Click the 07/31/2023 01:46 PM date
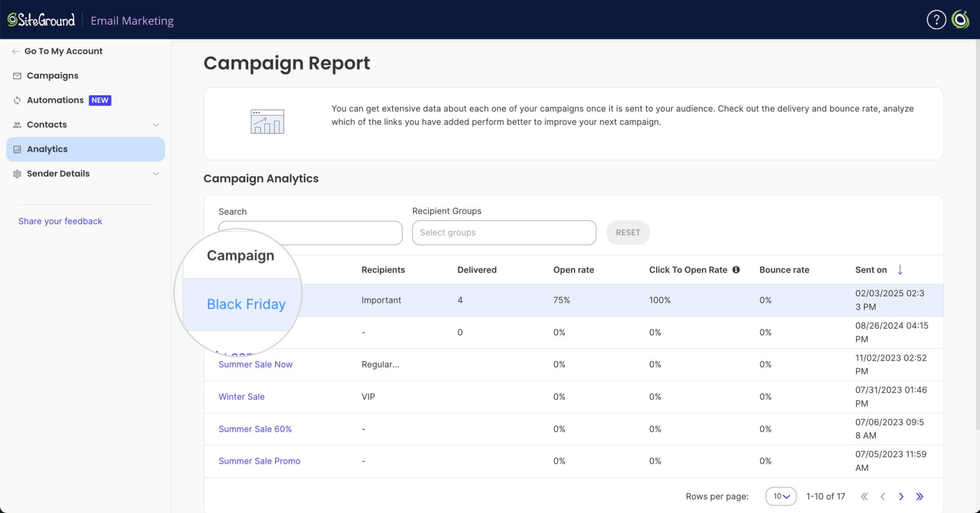The image size is (980, 513). [891, 396]
